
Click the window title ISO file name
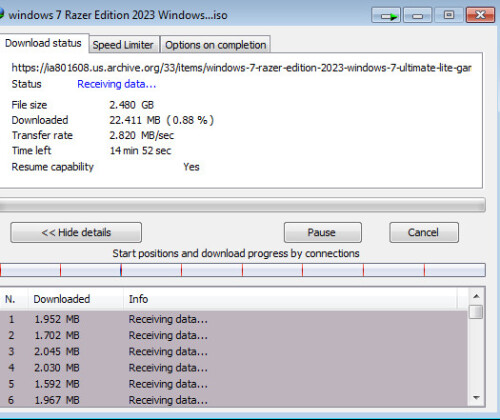[118, 15]
